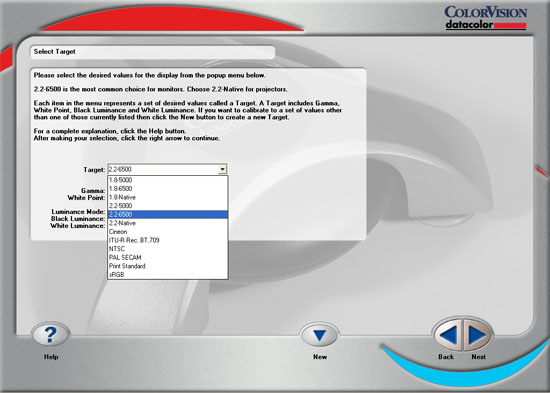Choose sRGB from the target list

point(168,275)
